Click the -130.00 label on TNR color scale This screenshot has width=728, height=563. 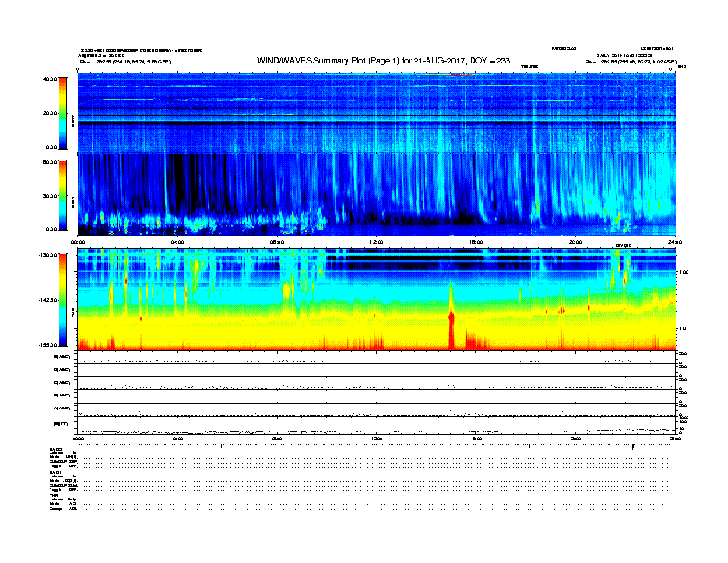pyautogui.click(x=48, y=255)
